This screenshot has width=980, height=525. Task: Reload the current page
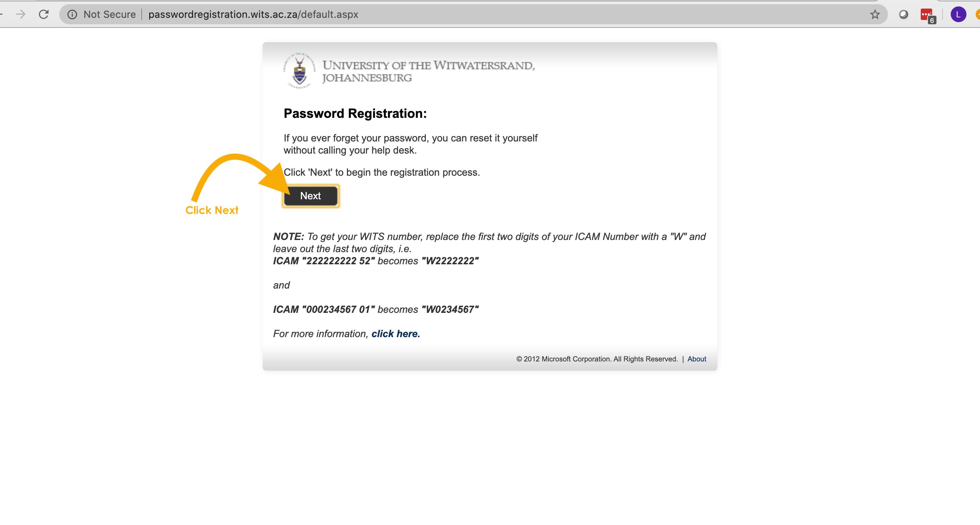point(44,15)
